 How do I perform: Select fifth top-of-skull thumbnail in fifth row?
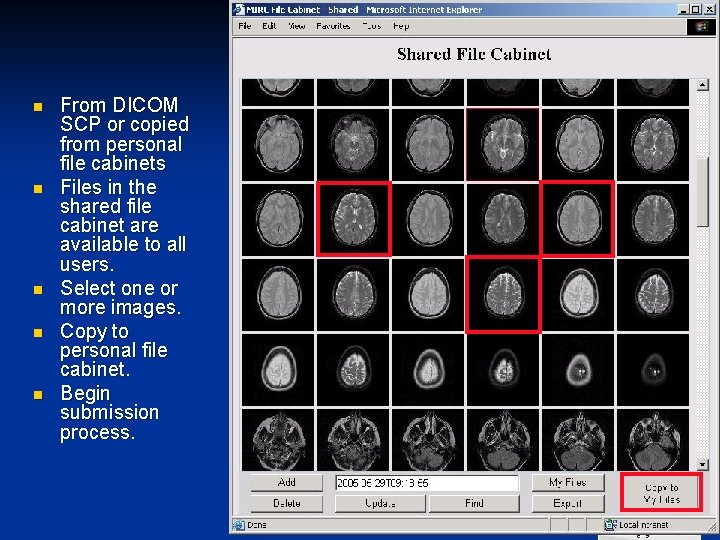[578, 370]
